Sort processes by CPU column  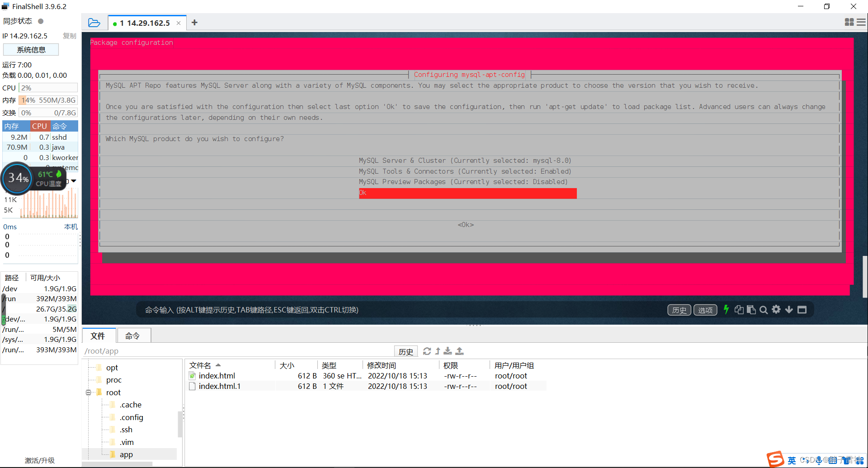tap(40, 126)
